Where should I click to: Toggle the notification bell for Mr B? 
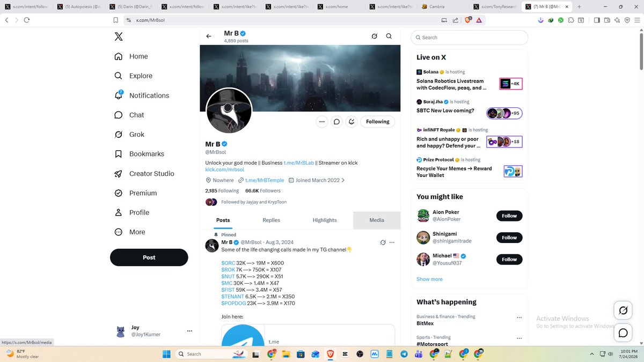351,122
